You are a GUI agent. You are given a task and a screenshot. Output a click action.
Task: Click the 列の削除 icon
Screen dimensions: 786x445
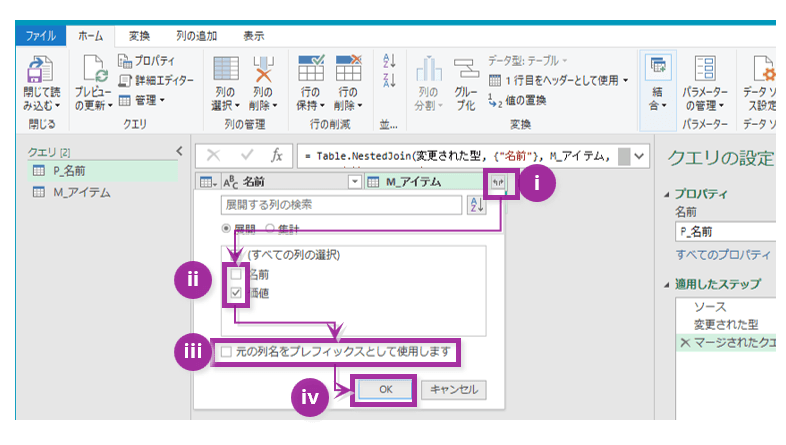(263, 72)
